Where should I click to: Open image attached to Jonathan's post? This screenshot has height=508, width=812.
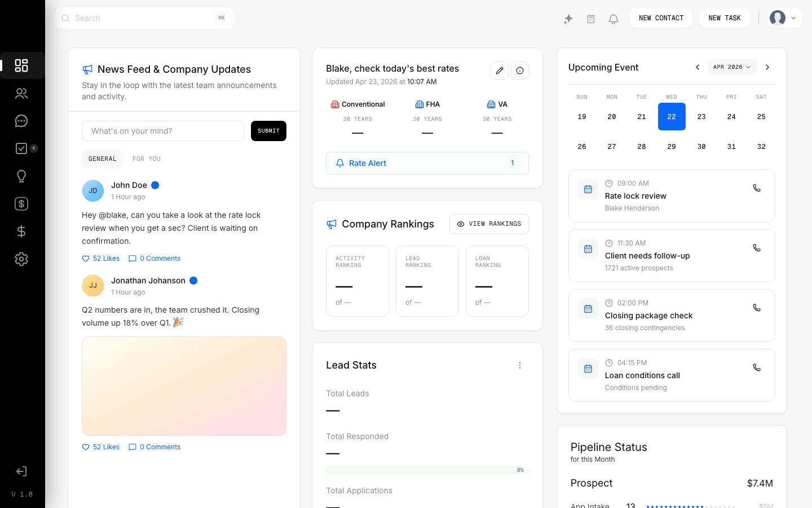click(x=184, y=386)
